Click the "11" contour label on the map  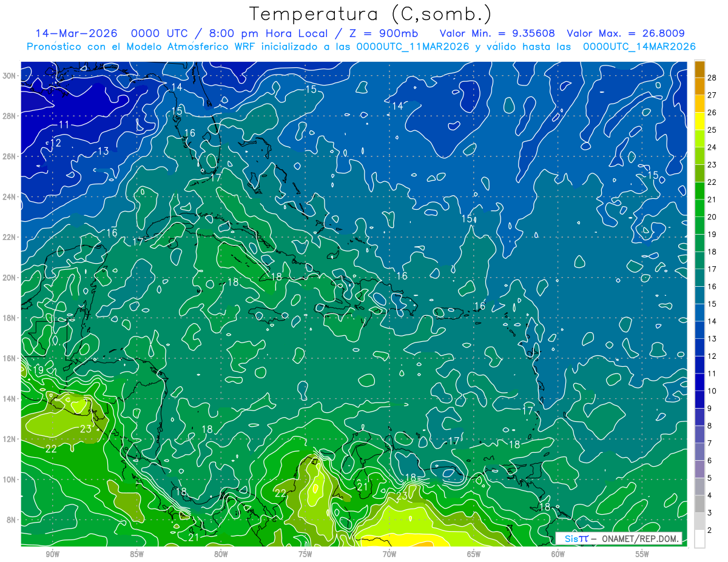64,125
